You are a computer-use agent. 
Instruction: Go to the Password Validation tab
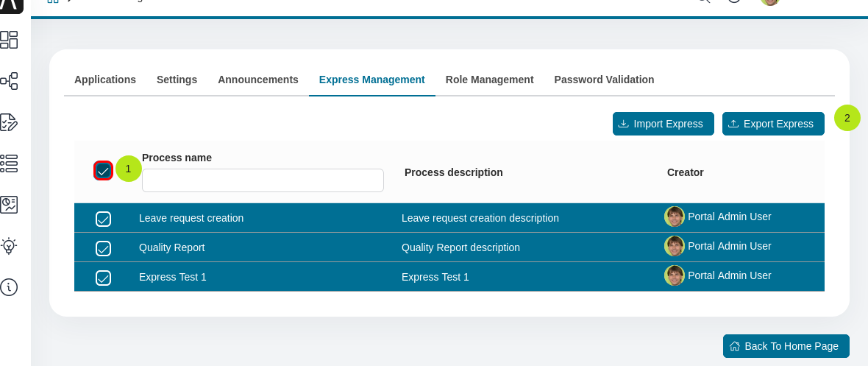click(604, 80)
